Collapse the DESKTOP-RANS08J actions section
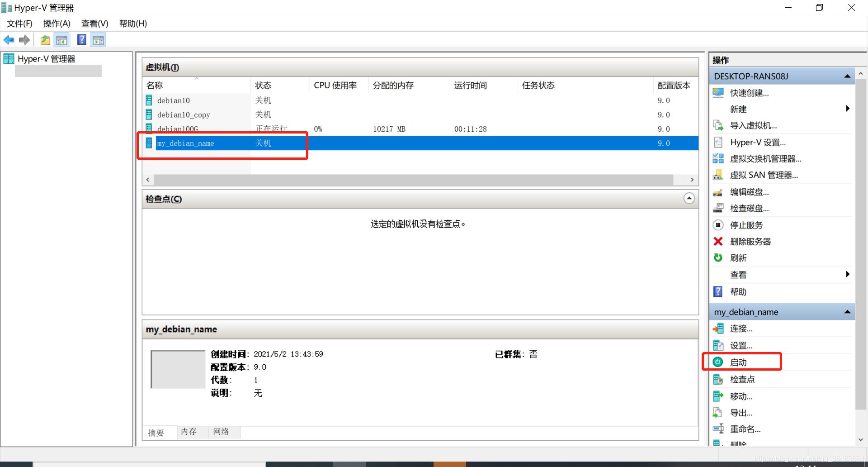The width and height of the screenshot is (868, 467). click(847, 76)
